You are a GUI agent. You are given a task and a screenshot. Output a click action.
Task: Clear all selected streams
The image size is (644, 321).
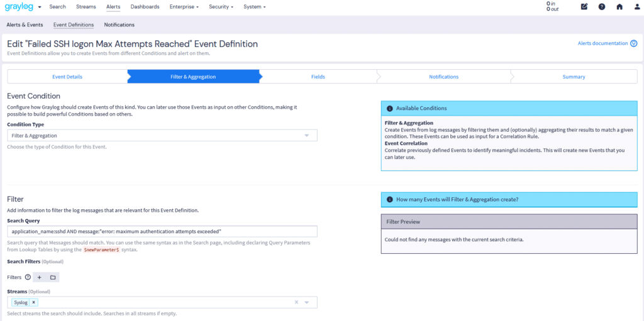(297, 302)
